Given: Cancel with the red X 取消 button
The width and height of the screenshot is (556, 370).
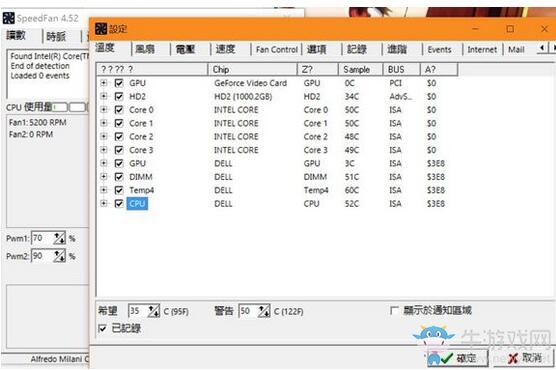Looking at the screenshot, I should click(525, 358).
